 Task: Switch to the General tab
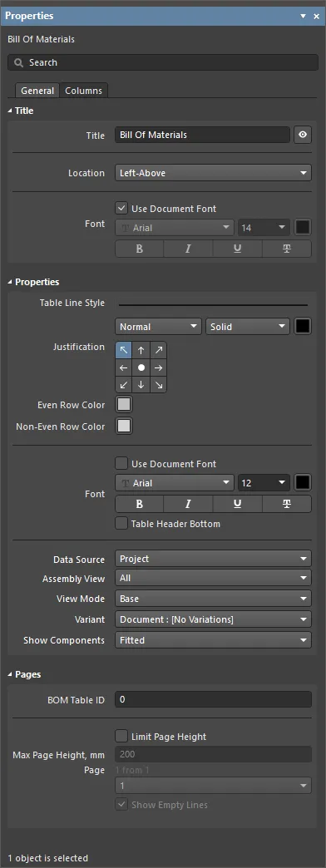(37, 91)
